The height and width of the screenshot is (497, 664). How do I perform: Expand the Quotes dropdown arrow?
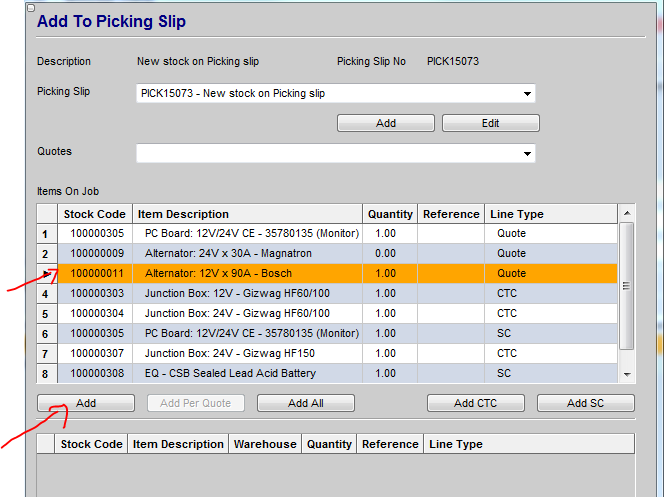[526, 154]
